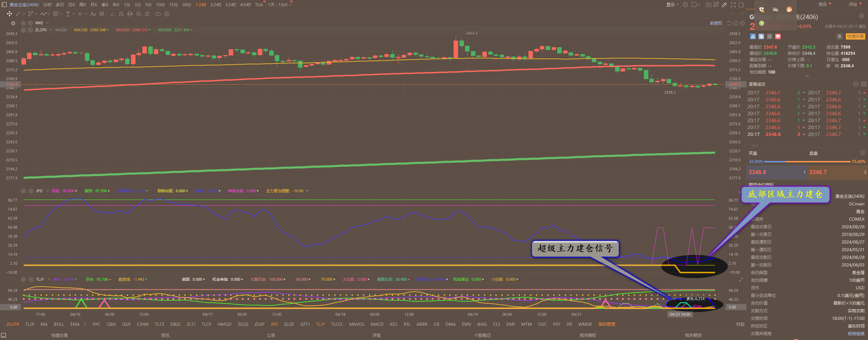This screenshot has width=868, height=340.
Task: Delete drawings with the trash icon
Action: [x=147, y=14]
